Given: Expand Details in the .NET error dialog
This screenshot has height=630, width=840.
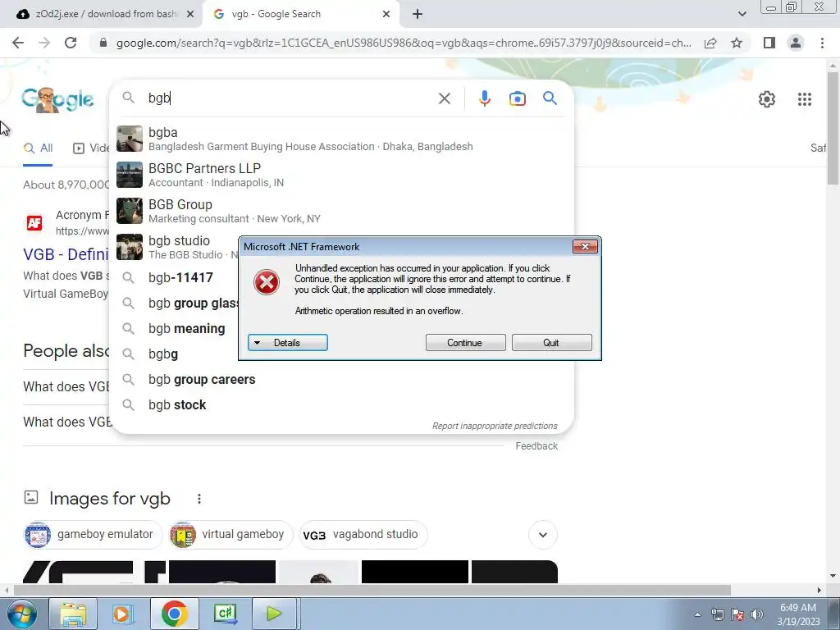Looking at the screenshot, I should 288,343.
